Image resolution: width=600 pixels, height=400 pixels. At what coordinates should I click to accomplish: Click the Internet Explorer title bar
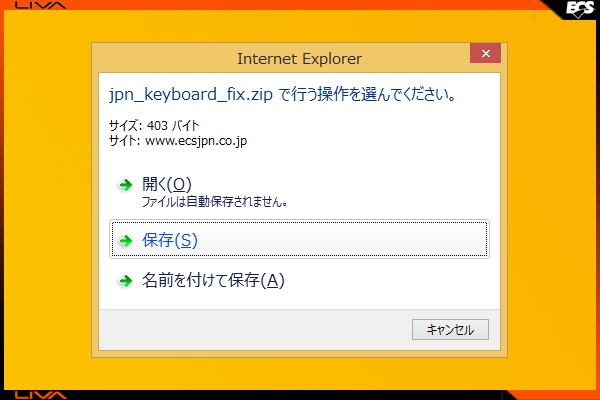(299, 59)
